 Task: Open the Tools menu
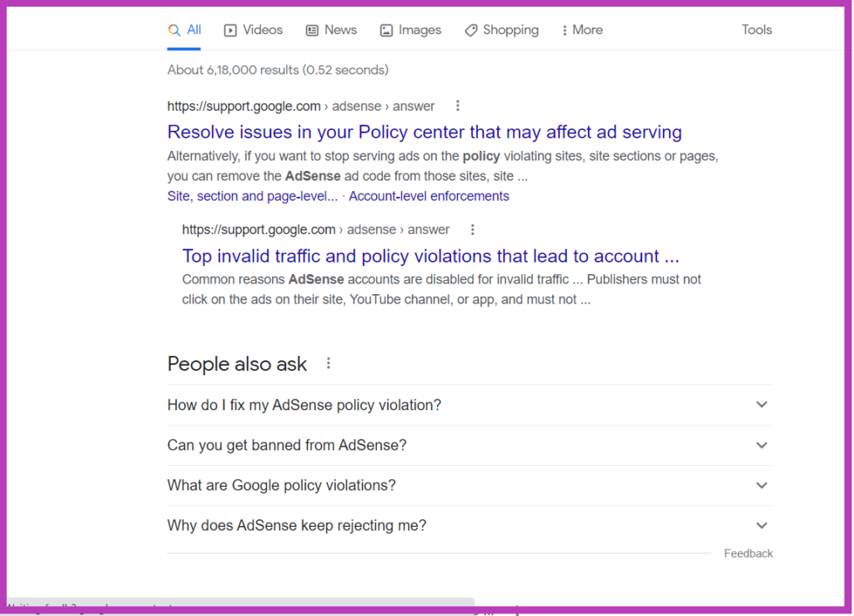[756, 29]
